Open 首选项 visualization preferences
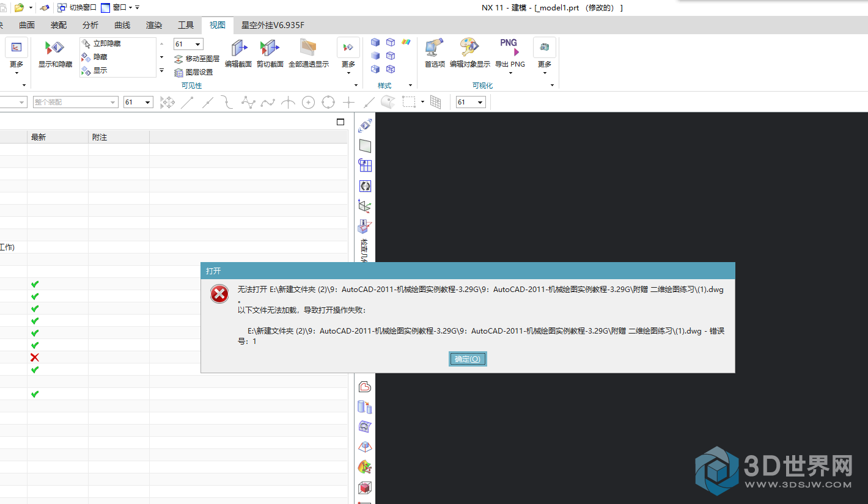 pyautogui.click(x=435, y=53)
